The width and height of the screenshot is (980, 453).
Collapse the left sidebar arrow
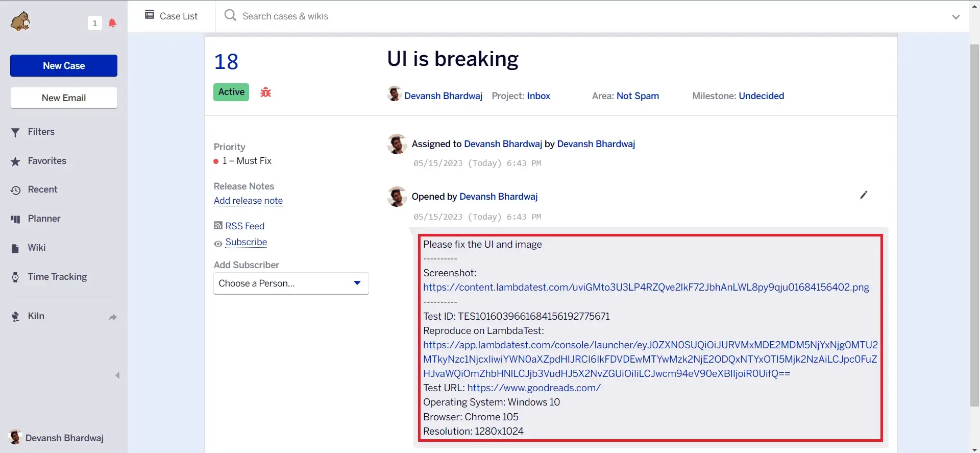(117, 375)
